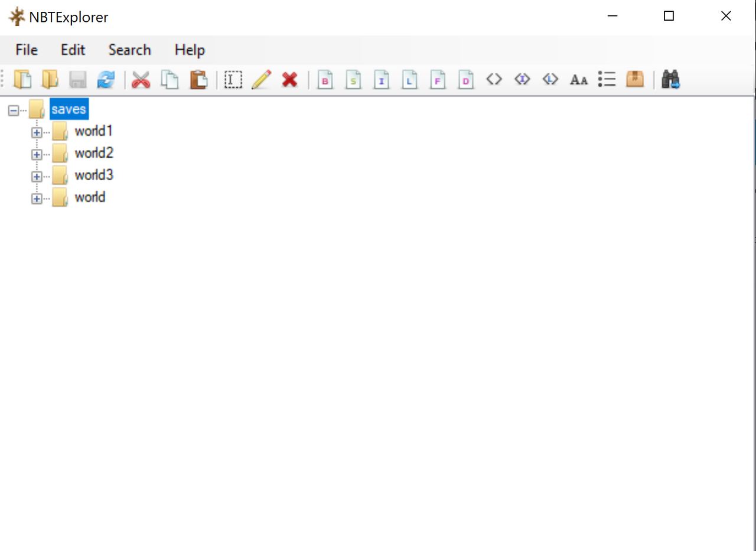The height and width of the screenshot is (551, 756).
Task: Edit value with the pencil icon
Action: pyautogui.click(x=261, y=79)
